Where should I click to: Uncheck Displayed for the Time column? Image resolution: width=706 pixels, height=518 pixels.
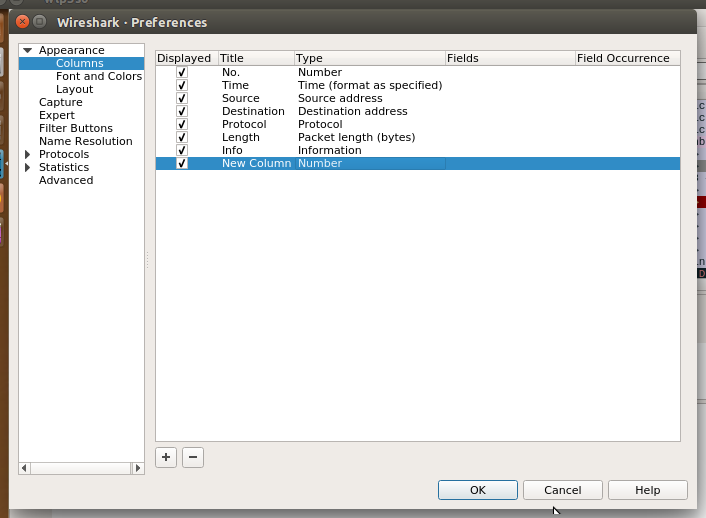tap(182, 85)
